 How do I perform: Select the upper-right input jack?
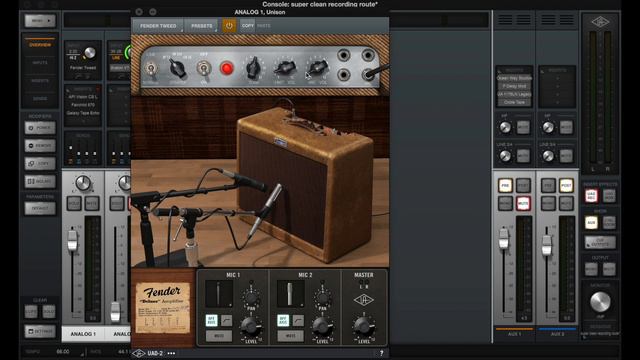click(368, 55)
